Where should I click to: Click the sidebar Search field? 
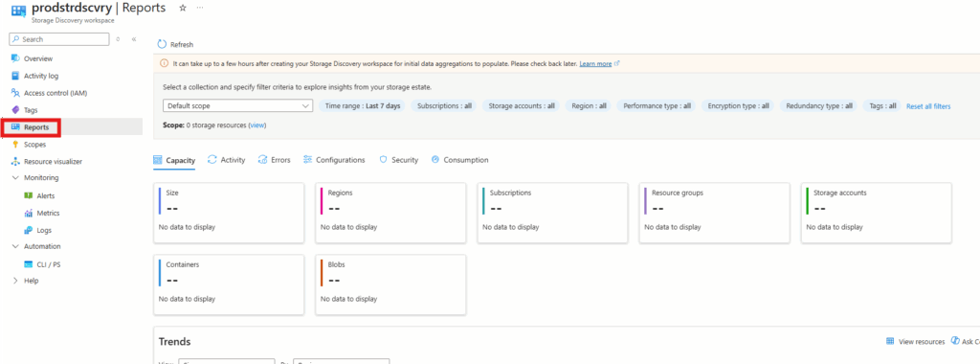click(x=59, y=38)
